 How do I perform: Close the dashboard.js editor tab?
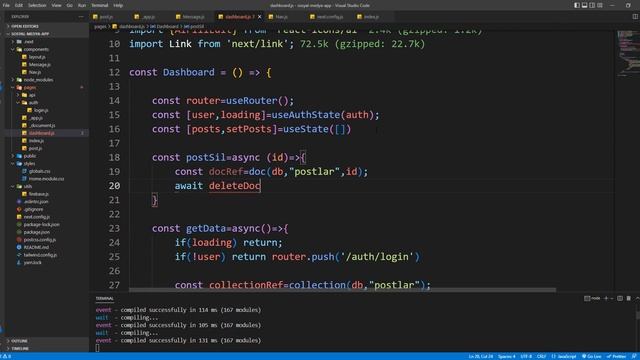point(260,17)
